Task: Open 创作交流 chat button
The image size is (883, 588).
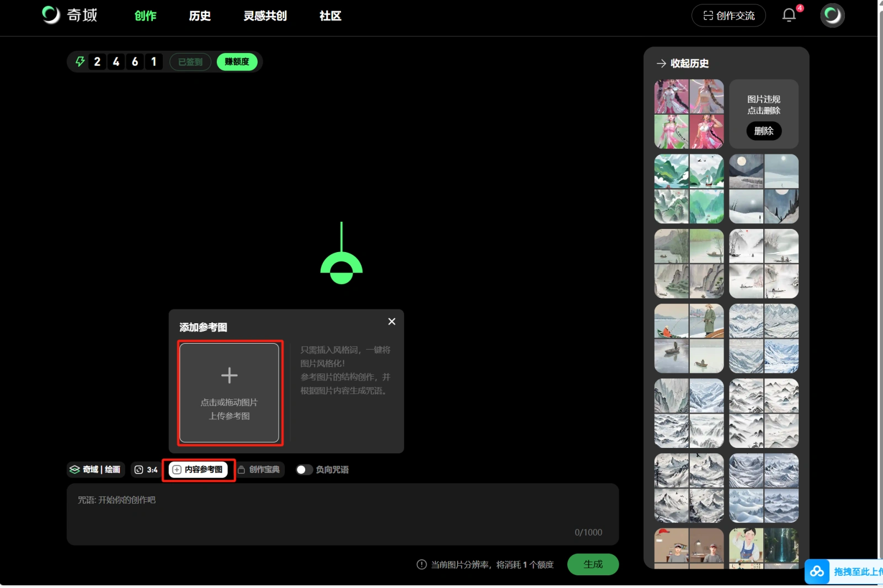Action: point(728,15)
